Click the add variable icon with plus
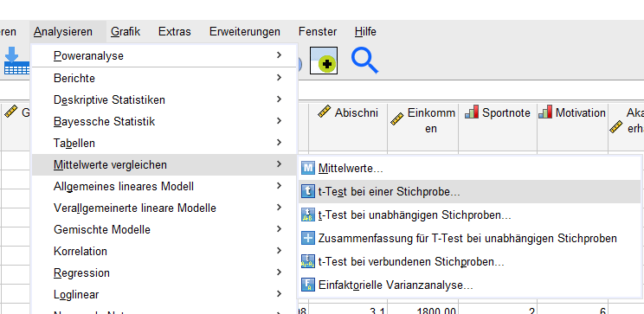Image resolution: width=644 pixels, height=314 pixels. [324, 61]
